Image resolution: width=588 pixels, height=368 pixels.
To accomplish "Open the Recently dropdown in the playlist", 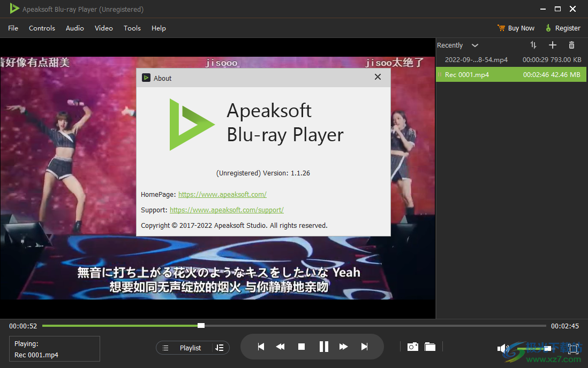I will coord(458,45).
